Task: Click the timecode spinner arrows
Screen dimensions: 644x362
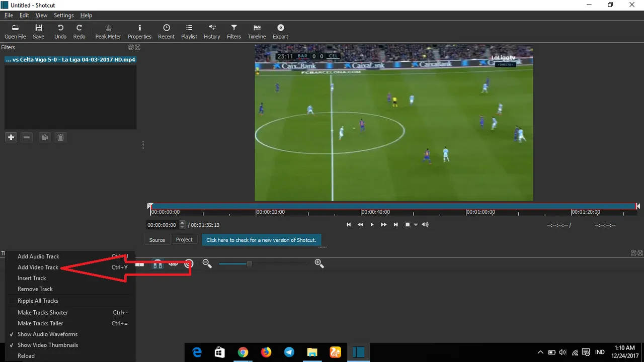Action: pos(182,225)
